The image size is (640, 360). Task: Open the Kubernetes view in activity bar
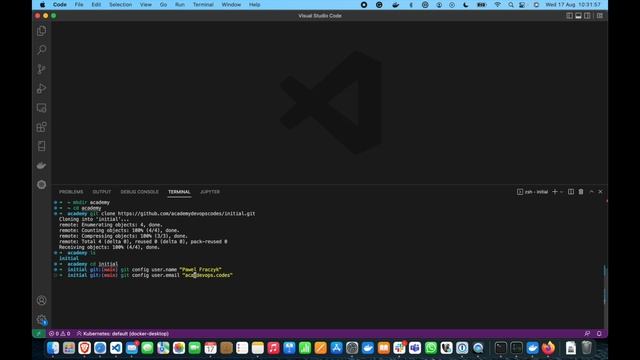pyautogui.click(x=41, y=184)
